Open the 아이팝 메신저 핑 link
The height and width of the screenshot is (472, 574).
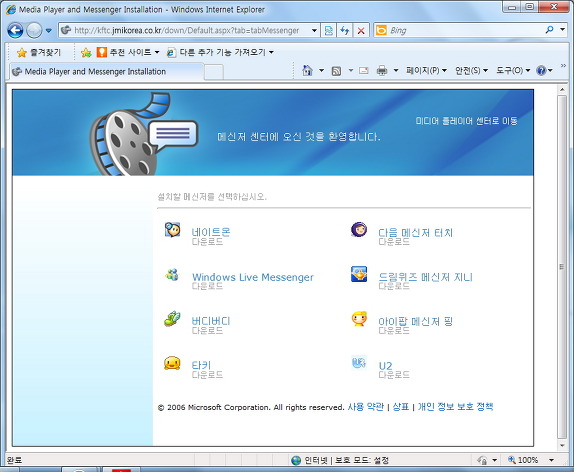tap(415, 321)
